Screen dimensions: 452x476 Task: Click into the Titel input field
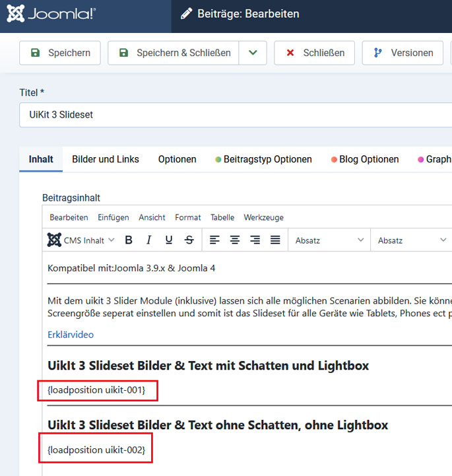pyautogui.click(x=236, y=115)
